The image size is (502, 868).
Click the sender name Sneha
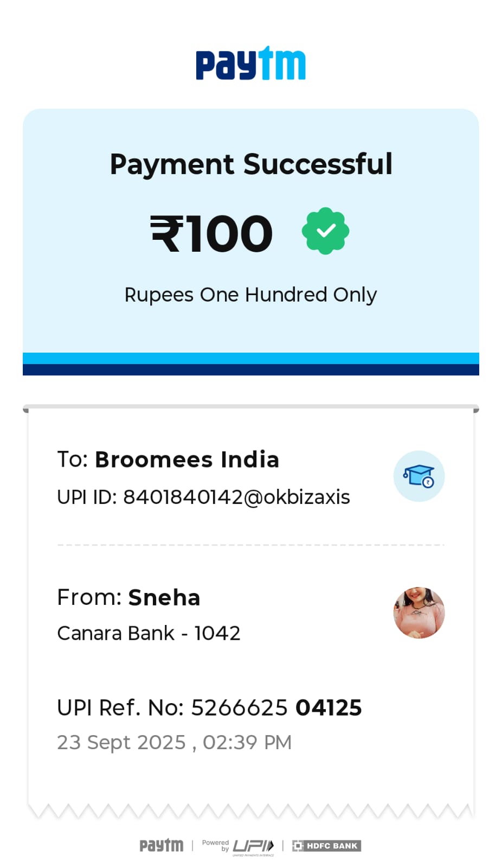[x=164, y=597]
